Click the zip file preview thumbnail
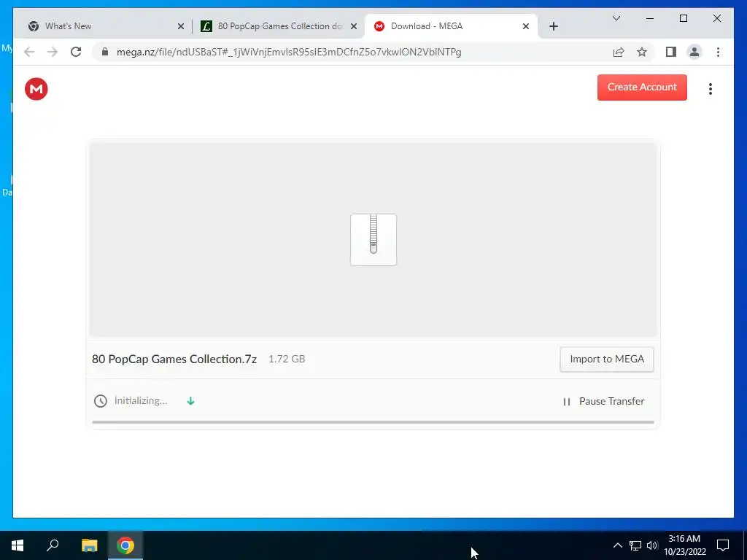 click(x=373, y=239)
